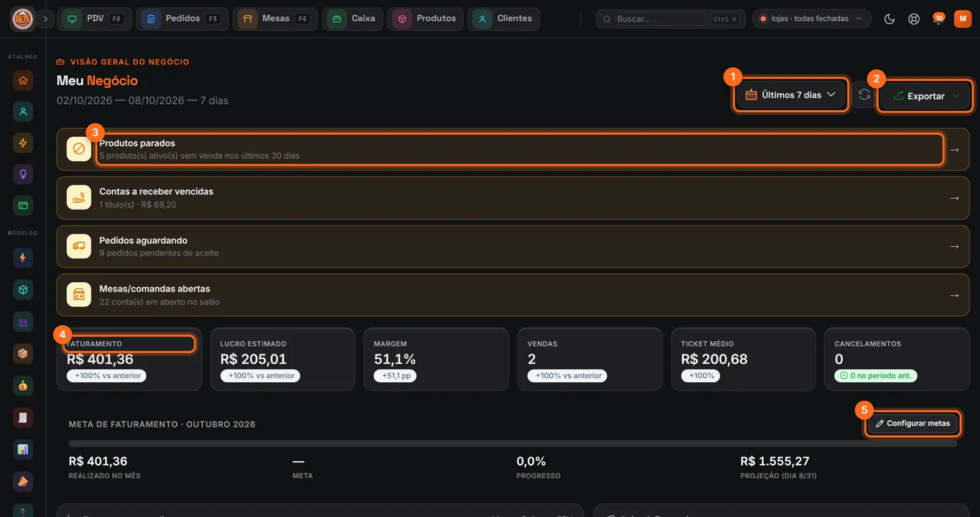Refresh the dashboard data
This screenshot has width=980, height=517.
point(864,95)
